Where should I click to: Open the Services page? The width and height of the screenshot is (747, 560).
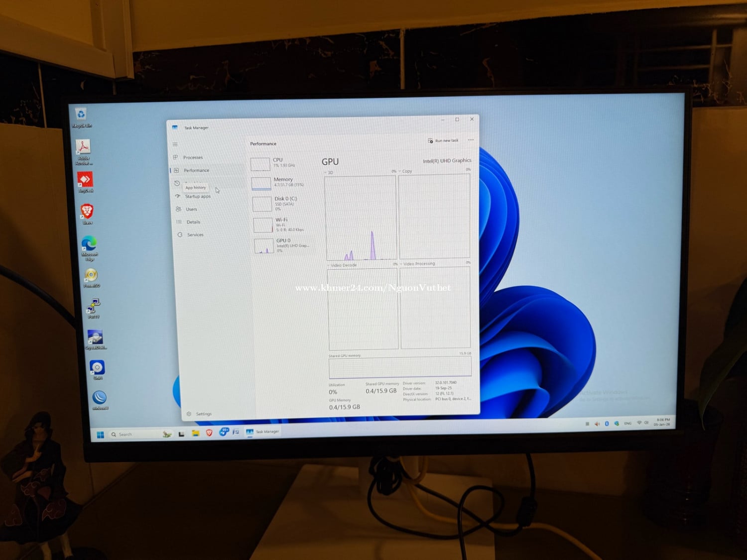[195, 235]
